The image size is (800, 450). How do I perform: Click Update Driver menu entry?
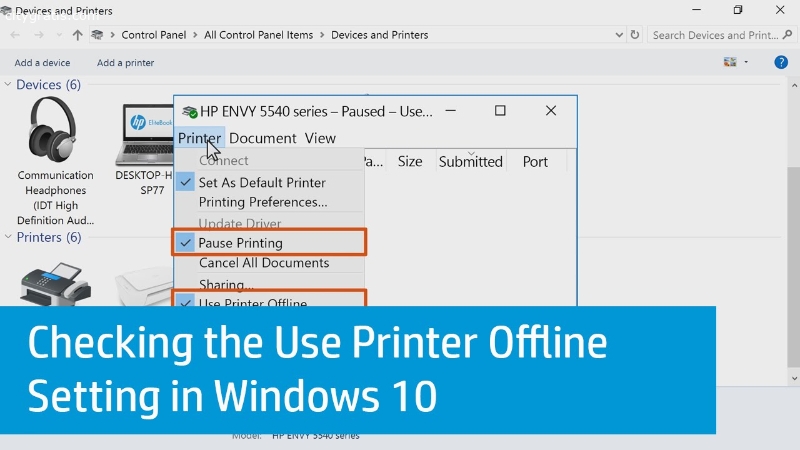point(269,223)
